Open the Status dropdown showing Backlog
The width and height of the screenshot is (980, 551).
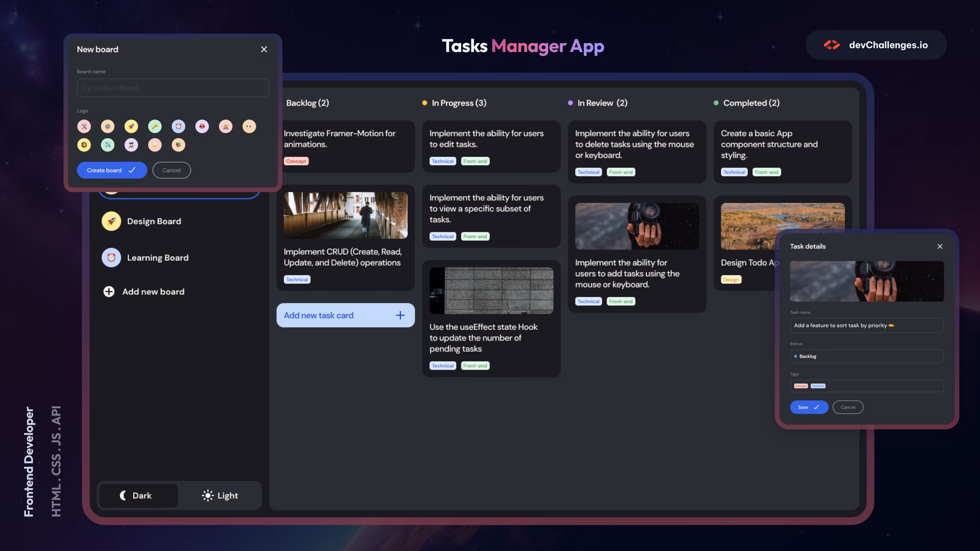(x=866, y=356)
